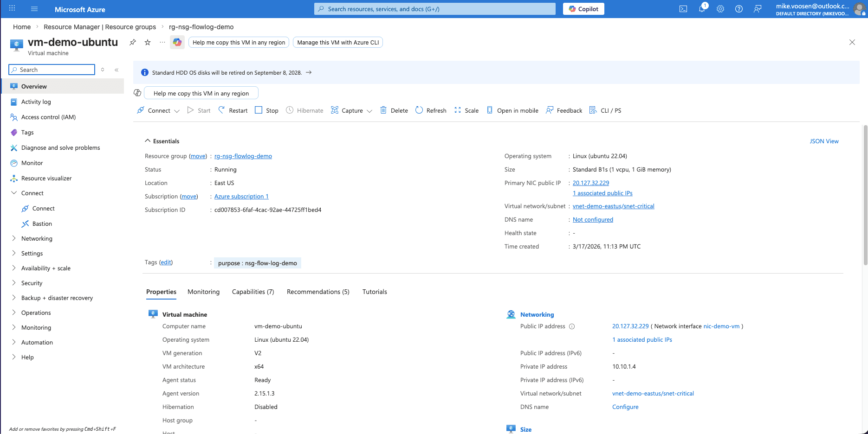Viewport: 868px width, 434px height.
Task: Open the rg-nsg-flowlog-demo resource group link
Action: coord(243,156)
